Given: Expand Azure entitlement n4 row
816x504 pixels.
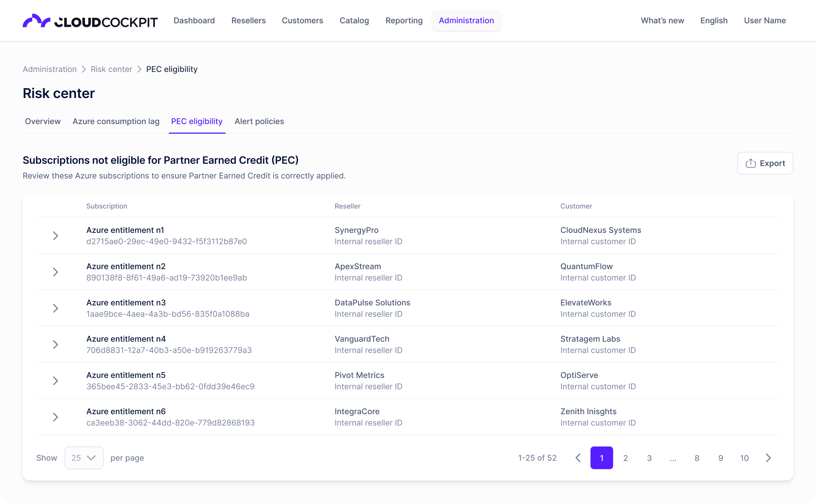Looking at the screenshot, I should tap(56, 344).
